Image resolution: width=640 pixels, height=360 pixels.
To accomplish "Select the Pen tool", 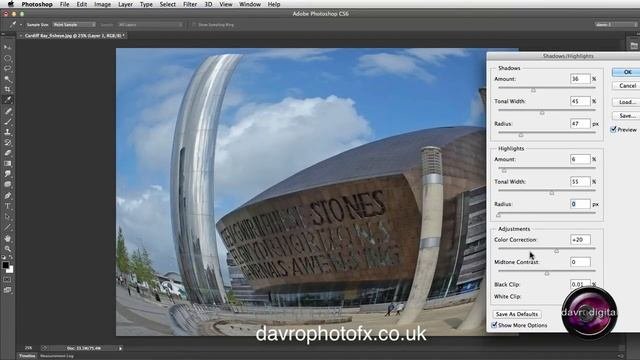I will pos(7,196).
